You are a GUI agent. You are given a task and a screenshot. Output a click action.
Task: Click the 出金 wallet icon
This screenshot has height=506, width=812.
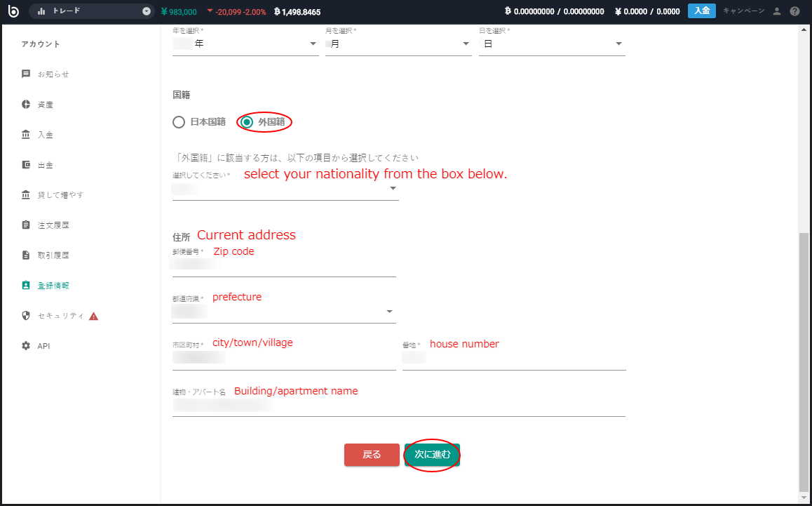point(26,164)
